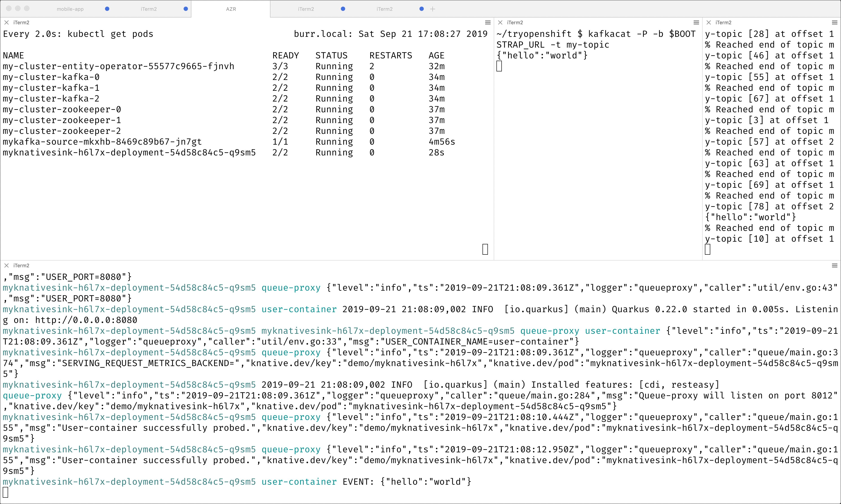
Task: Click blue activity dot on mobile-app tab
Action: 107,9
